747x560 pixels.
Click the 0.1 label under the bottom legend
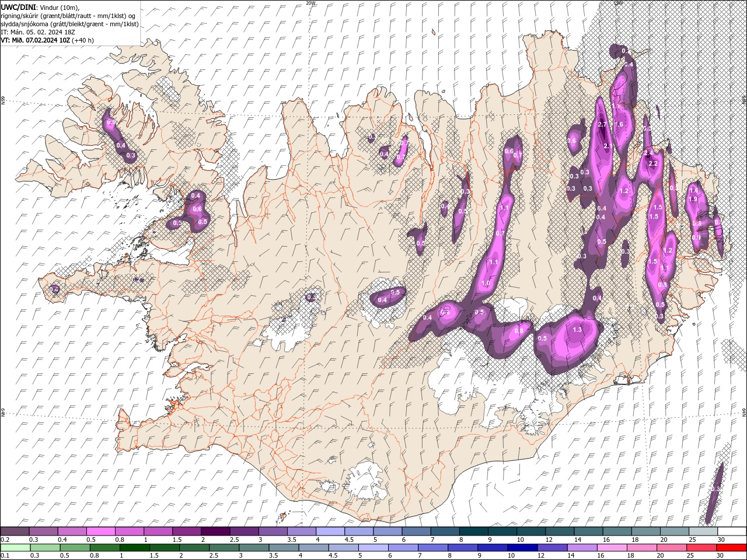pyautogui.click(x=4, y=556)
